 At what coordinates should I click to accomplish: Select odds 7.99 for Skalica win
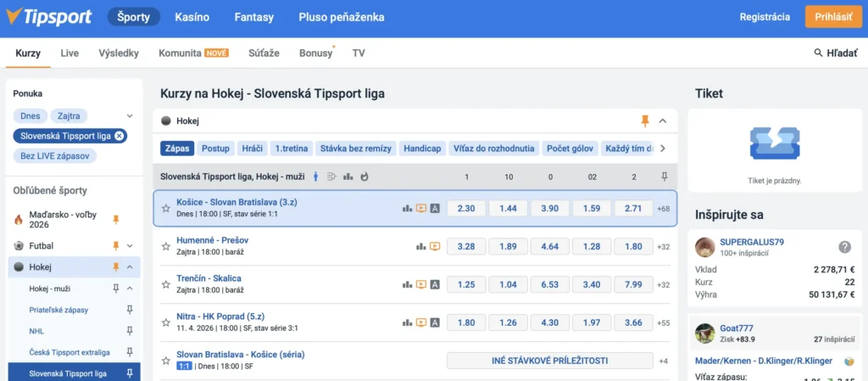633,284
